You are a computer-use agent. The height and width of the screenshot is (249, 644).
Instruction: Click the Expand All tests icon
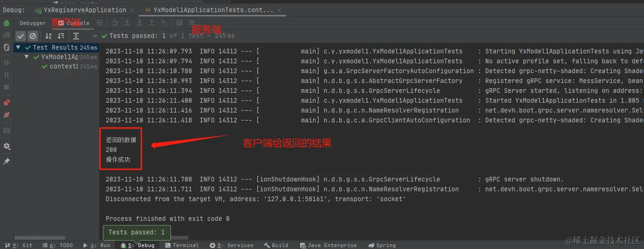(x=77, y=36)
